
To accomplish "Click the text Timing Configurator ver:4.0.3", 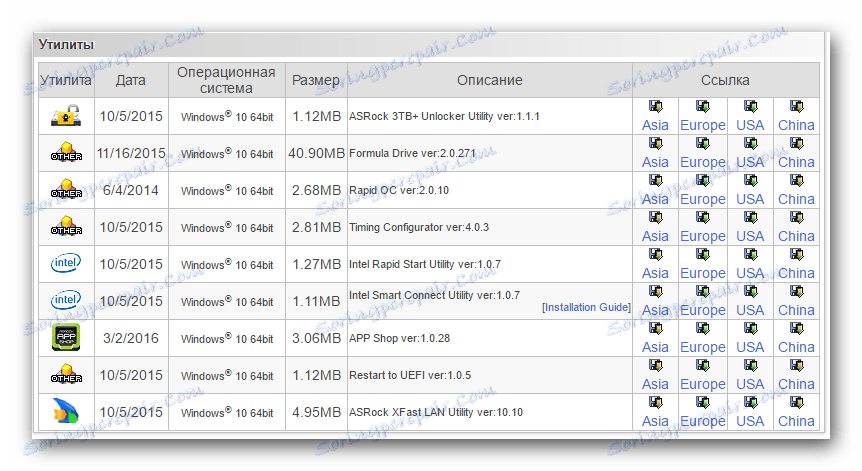I will pos(419,227).
